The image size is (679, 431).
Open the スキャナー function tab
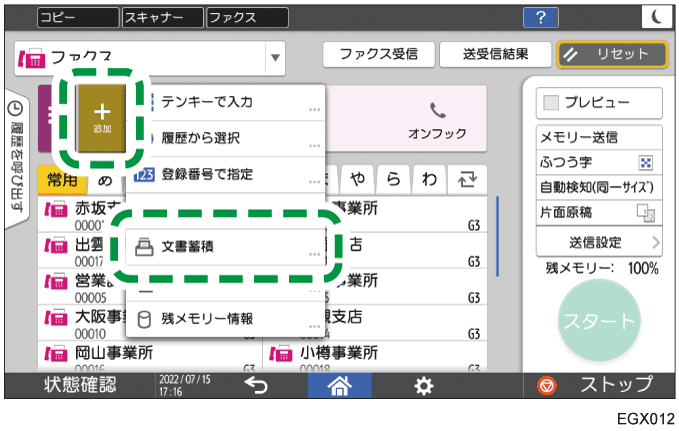point(162,18)
